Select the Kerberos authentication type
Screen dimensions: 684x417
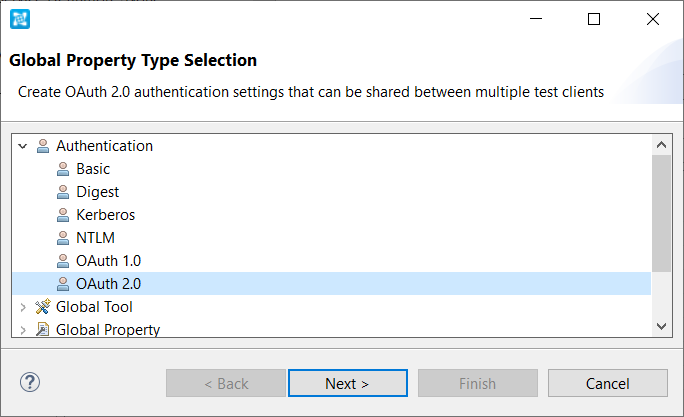tap(106, 215)
